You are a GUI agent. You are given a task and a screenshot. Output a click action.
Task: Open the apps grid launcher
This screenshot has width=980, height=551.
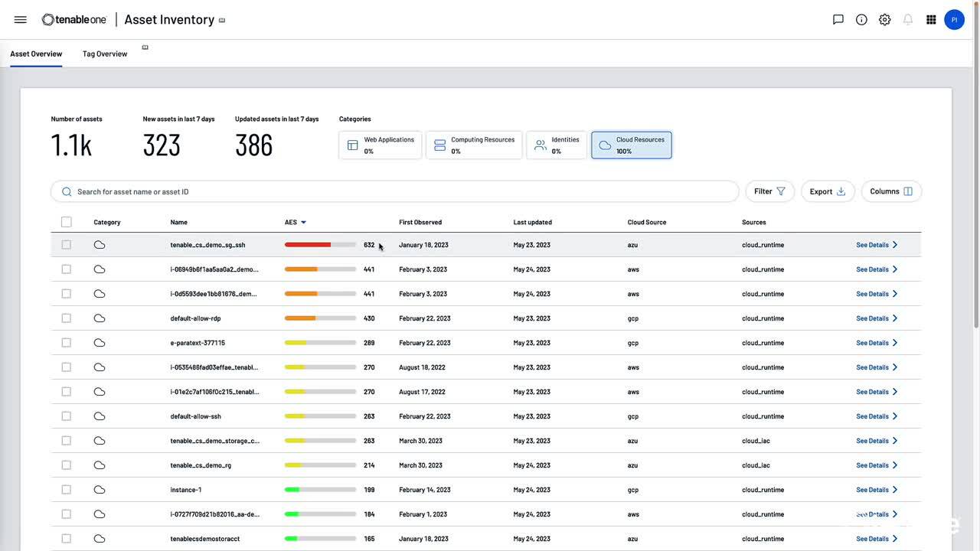pos(931,20)
